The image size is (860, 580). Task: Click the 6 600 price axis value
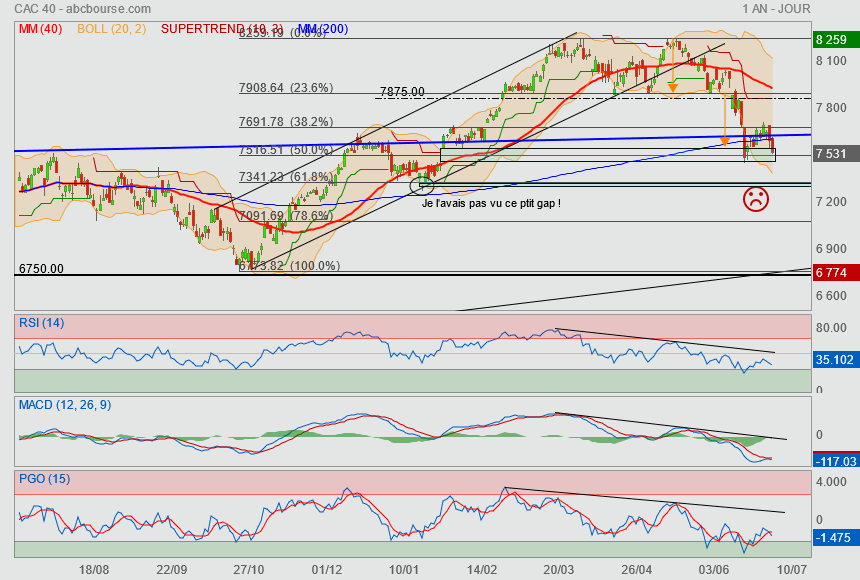pos(831,296)
